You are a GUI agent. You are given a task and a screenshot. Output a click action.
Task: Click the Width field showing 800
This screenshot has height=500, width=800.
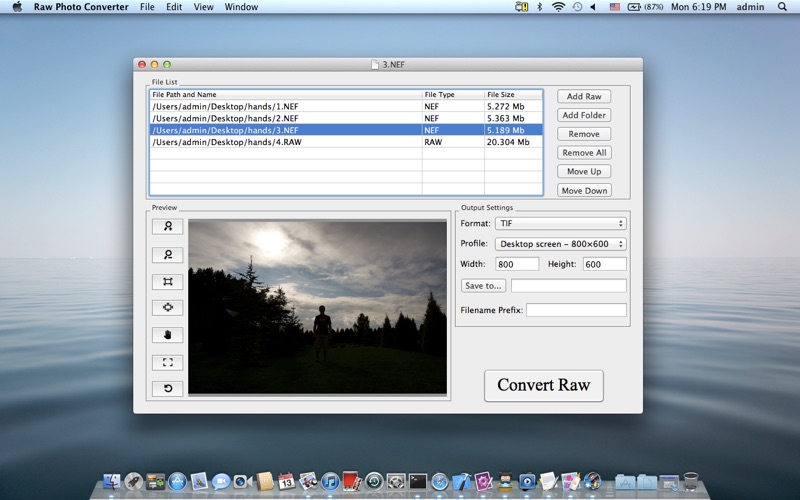517,264
